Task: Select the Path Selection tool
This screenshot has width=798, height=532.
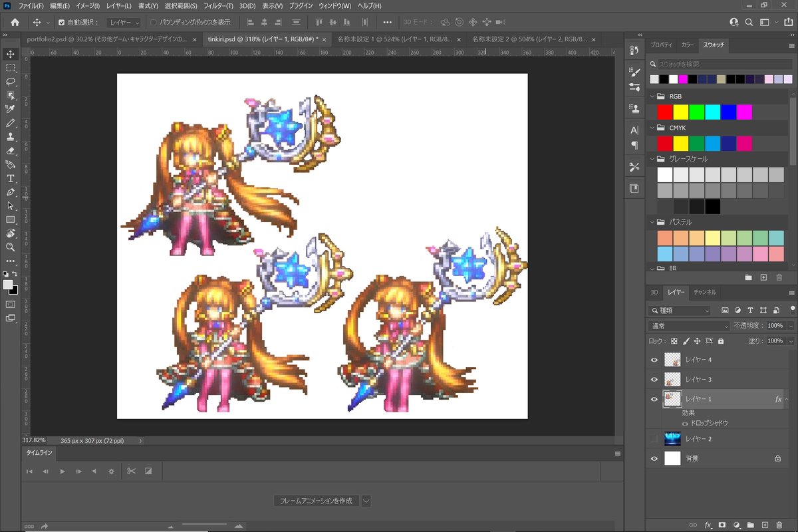Action: [11, 205]
